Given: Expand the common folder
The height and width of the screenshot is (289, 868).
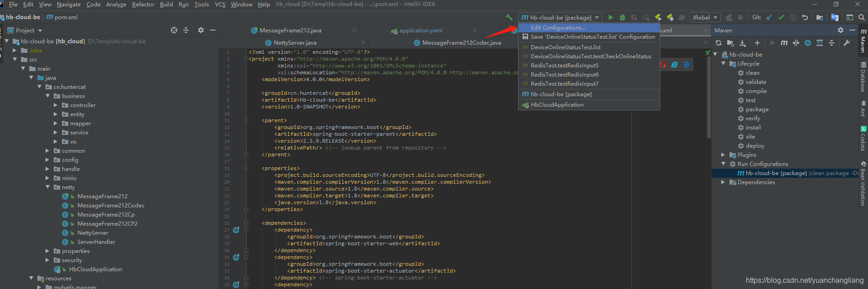Looking at the screenshot, I should (47, 150).
